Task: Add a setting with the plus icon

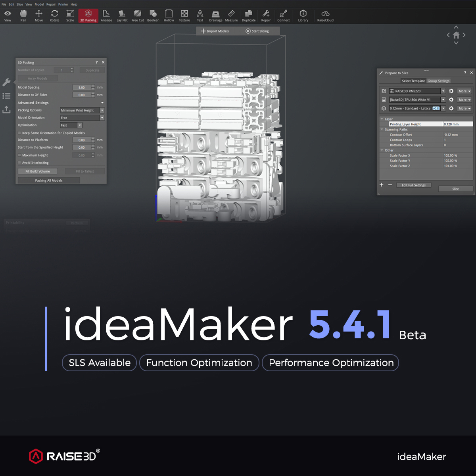Action: [382, 185]
